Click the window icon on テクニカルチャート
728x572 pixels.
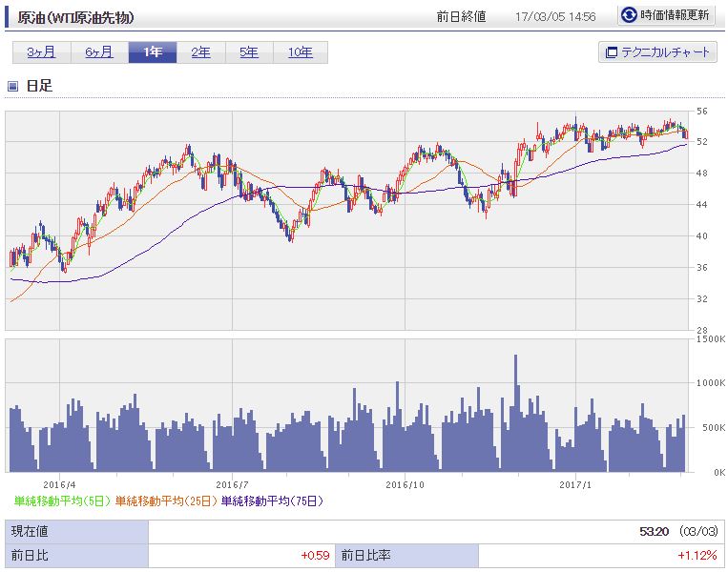pyautogui.click(x=612, y=52)
